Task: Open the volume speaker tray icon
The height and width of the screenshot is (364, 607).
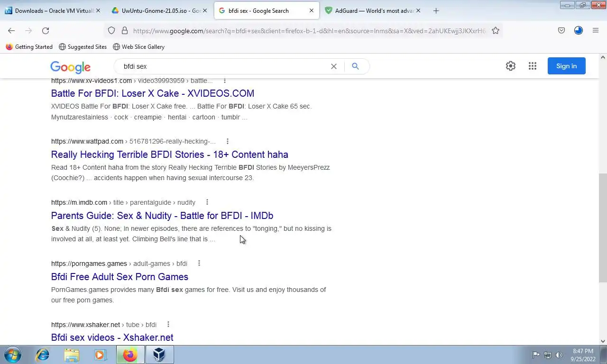Action: [559, 355]
